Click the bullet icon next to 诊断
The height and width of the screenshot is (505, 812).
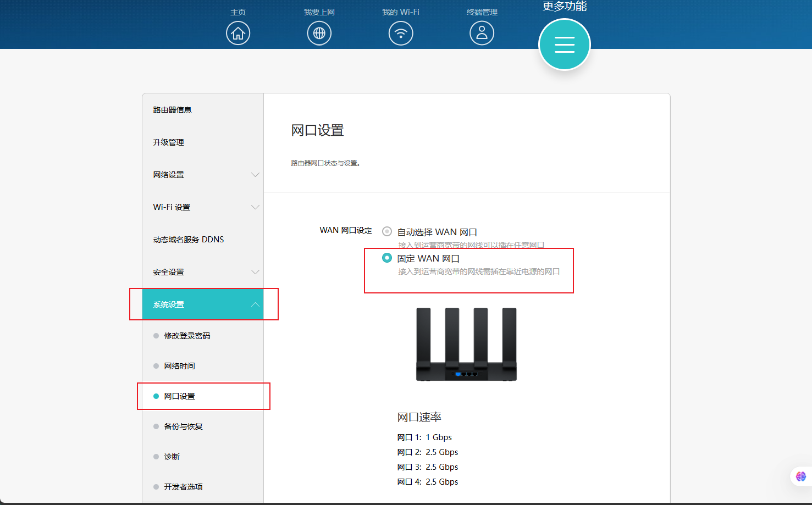click(x=157, y=456)
